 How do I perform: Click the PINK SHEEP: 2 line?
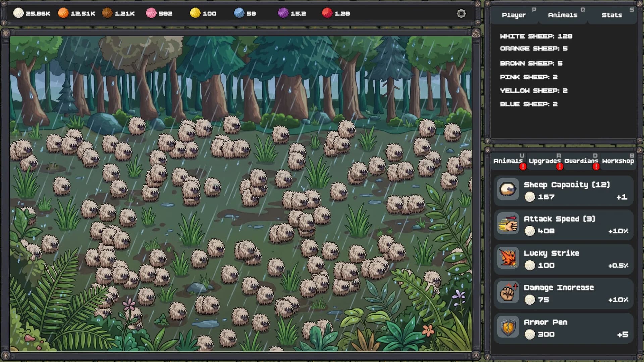pyautogui.click(x=529, y=77)
